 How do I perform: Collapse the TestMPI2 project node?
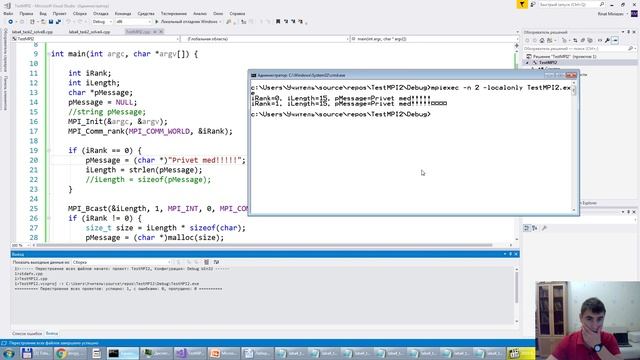[x=527, y=62]
